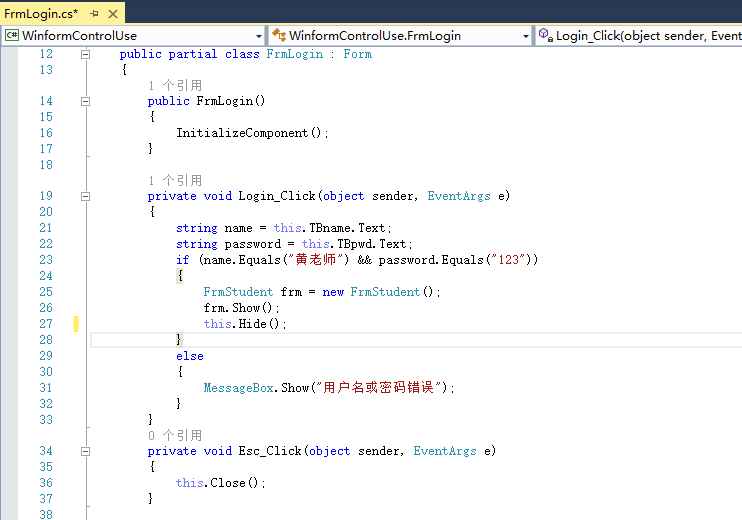Collapse the Esc_Click method block

pyautogui.click(x=85, y=451)
